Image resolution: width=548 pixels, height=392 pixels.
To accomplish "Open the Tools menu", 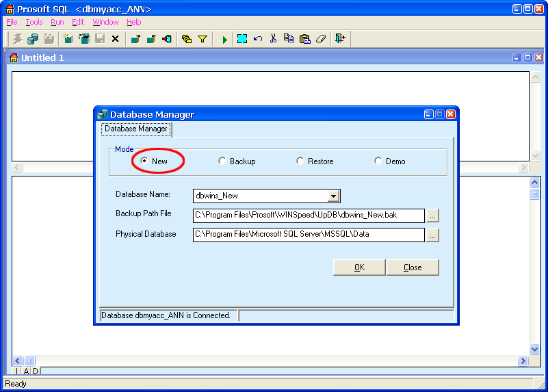I will (x=34, y=22).
